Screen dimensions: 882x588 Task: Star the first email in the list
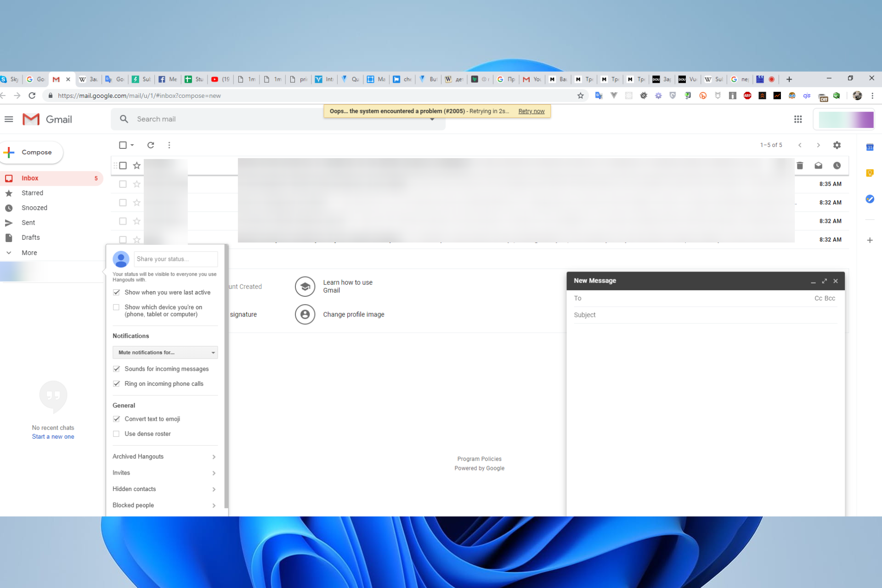click(x=136, y=166)
